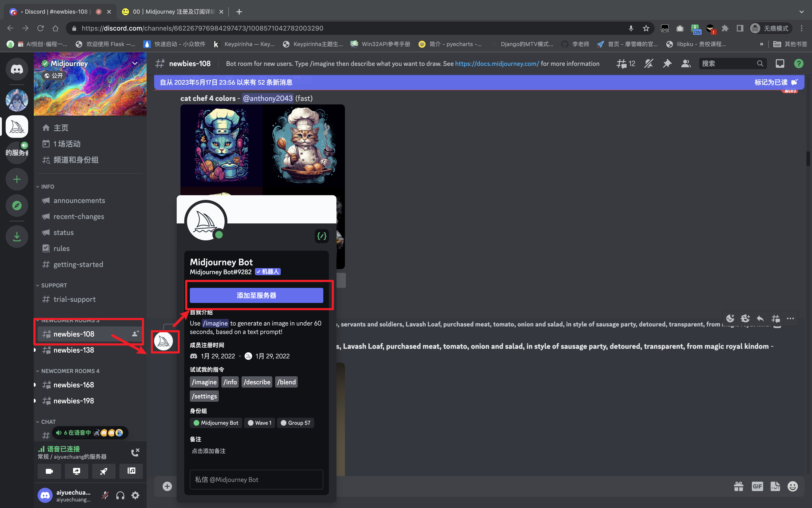This screenshot has width=812, height=508.
Task: Open the Chrome three-dot menu
Action: click(x=802, y=28)
